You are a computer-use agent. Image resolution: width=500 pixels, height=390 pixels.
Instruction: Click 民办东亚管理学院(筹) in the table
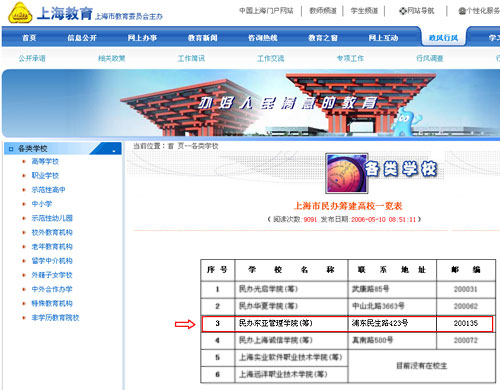276,323
